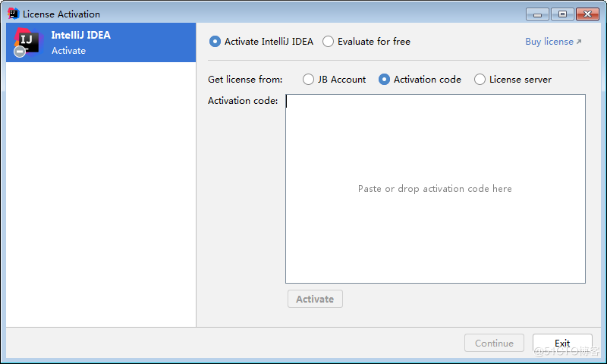Click the arrow icon beside Buy license
607x364 pixels.
pos(579,42)
